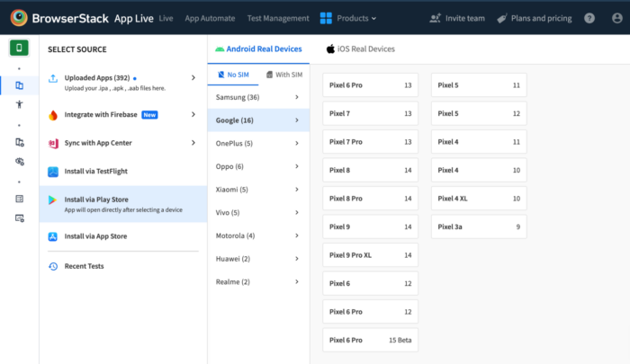Viewport: 630px width, 364px height.
Task: Switch to iOS Real Devices tab
Action: pos(360,49)
